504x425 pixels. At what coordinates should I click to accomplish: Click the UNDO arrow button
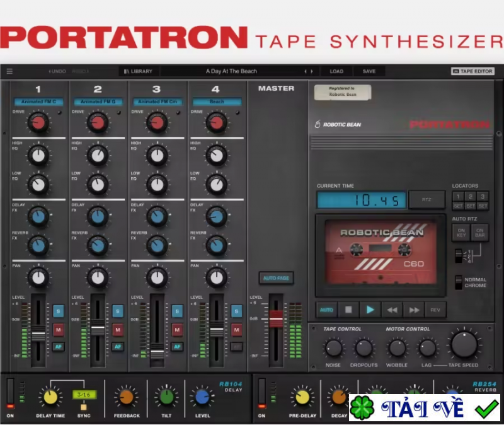57,71
